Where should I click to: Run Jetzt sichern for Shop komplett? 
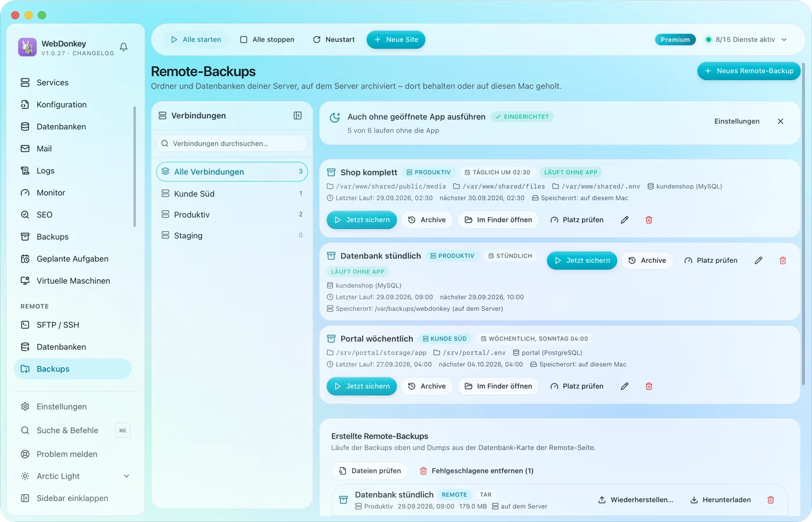tap(362, 220)
